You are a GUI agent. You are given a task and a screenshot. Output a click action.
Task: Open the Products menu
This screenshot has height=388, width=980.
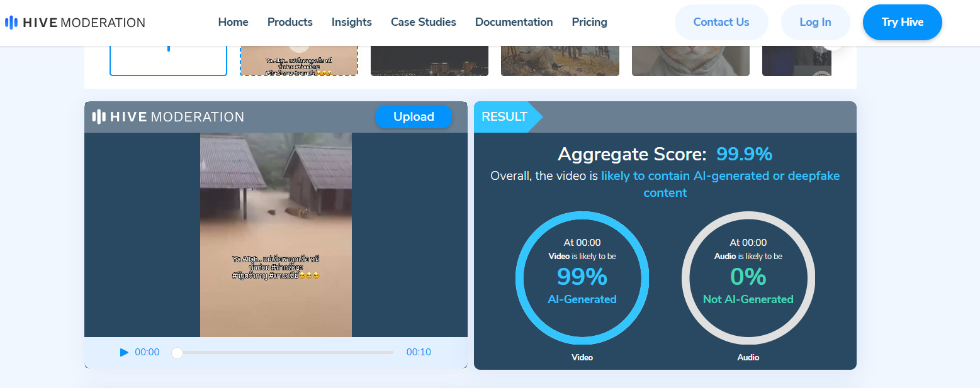[290, 22]
